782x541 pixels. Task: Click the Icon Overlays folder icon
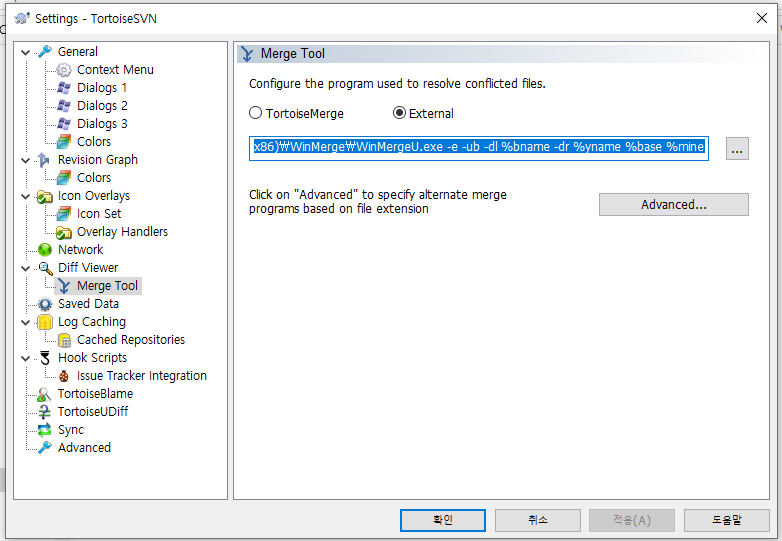(x=45, y=196)
